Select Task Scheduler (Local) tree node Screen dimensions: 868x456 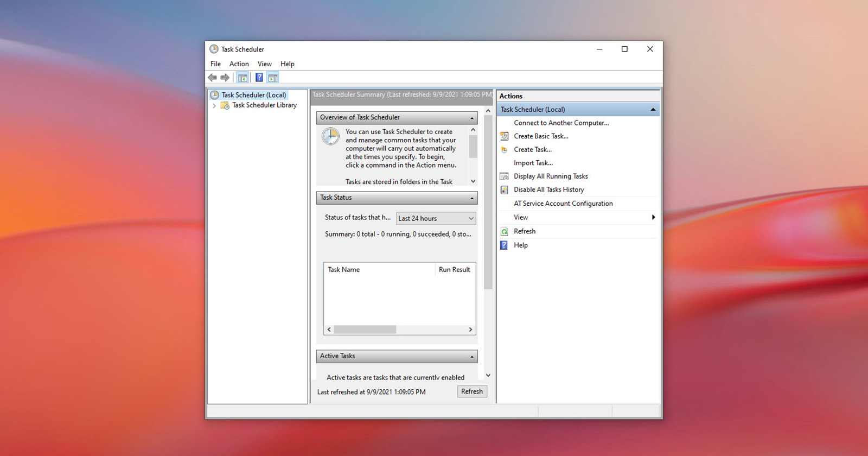tap(253, 95)
